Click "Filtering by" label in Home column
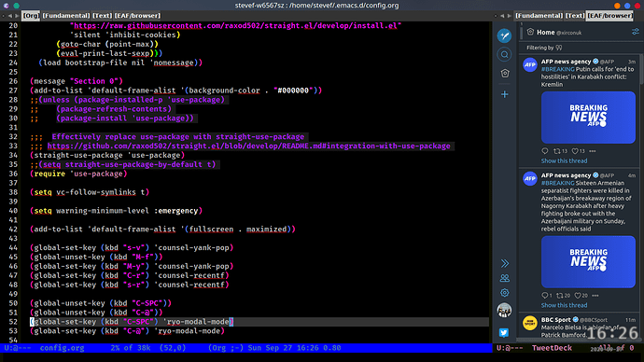 point(539,48)
